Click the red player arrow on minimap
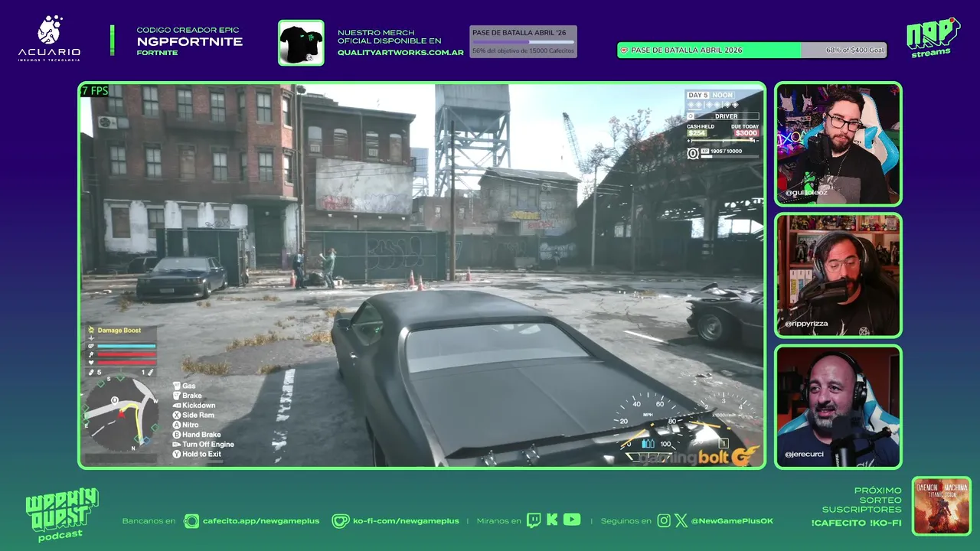Viewport: 980px width, 551px height. click(x=121, y=414)
